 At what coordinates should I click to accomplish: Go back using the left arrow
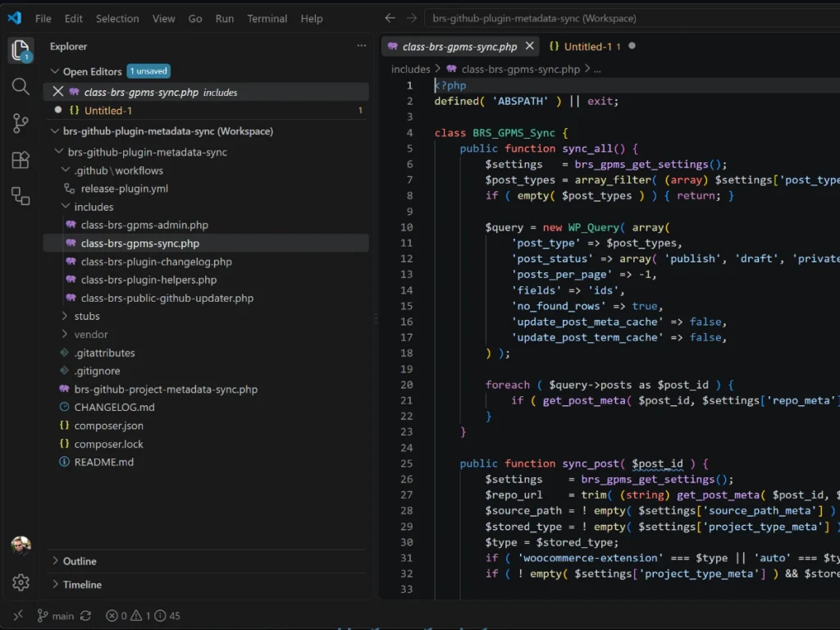click(390, 18)
